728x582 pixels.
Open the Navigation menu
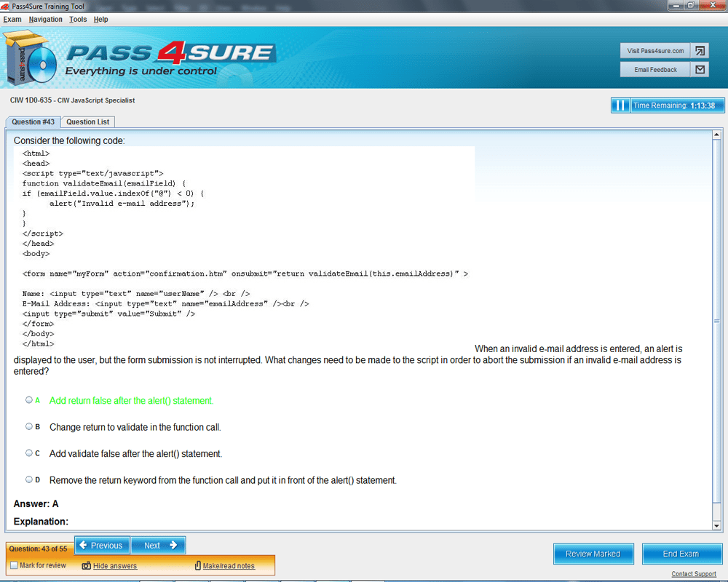(x=45, y=20)
